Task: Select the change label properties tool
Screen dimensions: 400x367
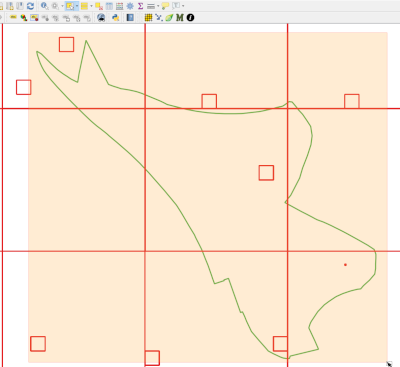Action: click(x=87, y=18)
